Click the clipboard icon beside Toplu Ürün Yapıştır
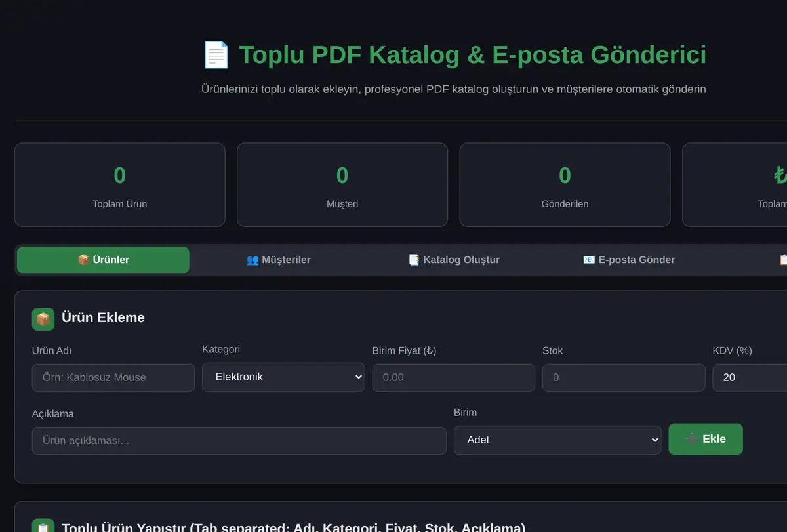Viewport: 787px width, 532px height. tap(43, 526)
